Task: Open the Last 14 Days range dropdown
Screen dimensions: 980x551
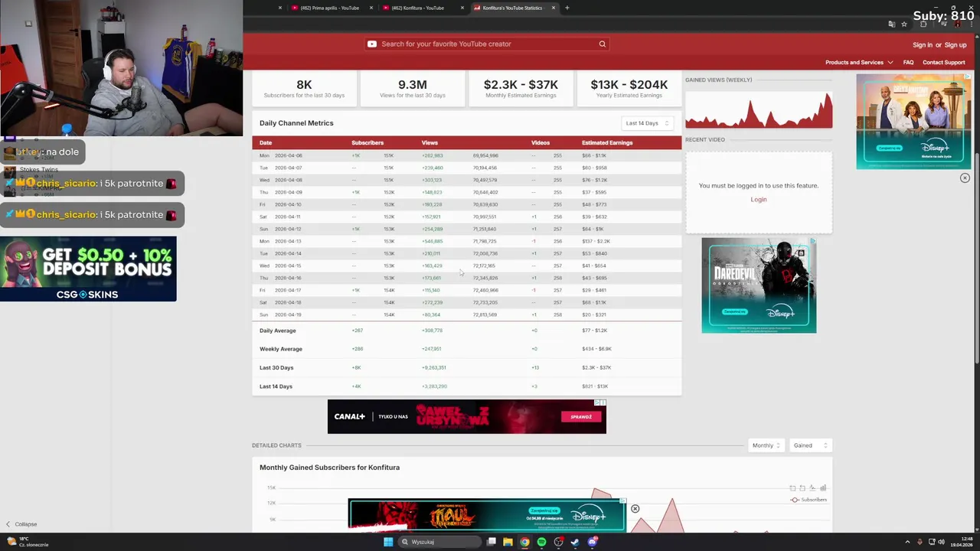Action: click(647, 123)
